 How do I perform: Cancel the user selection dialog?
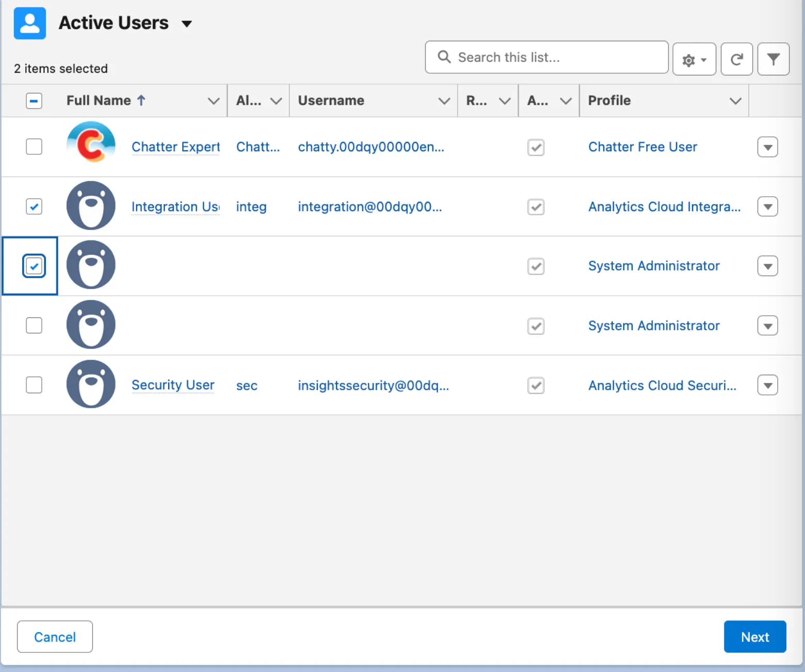click(55, 637)
